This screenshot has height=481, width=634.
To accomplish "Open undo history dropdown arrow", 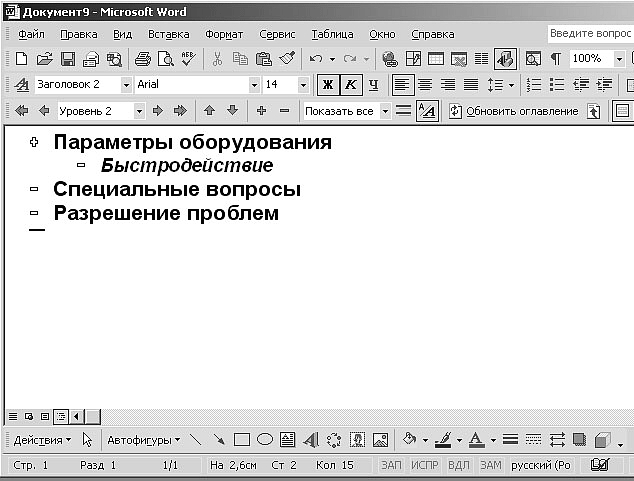I will [332, 59].
